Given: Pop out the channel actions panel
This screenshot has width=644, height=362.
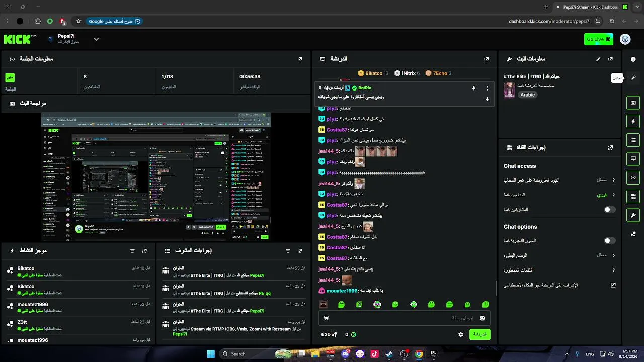Looking at the screenshot, I should coord(610,148).
